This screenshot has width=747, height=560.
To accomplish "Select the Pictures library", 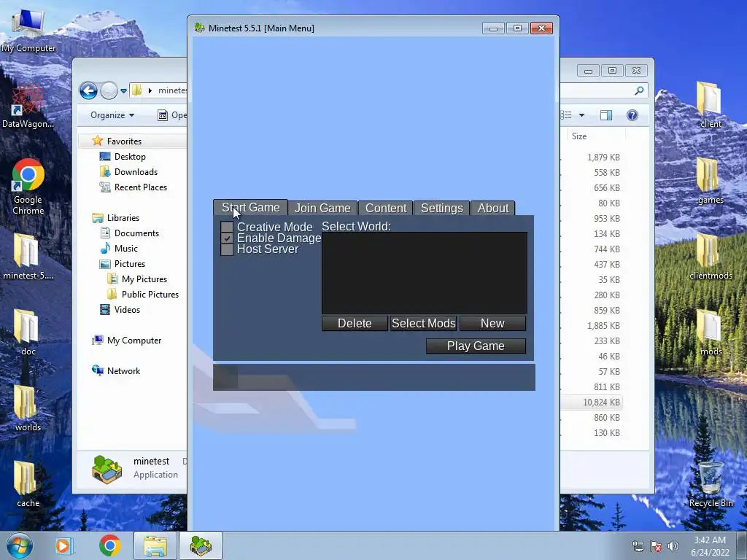I will 129,264.
